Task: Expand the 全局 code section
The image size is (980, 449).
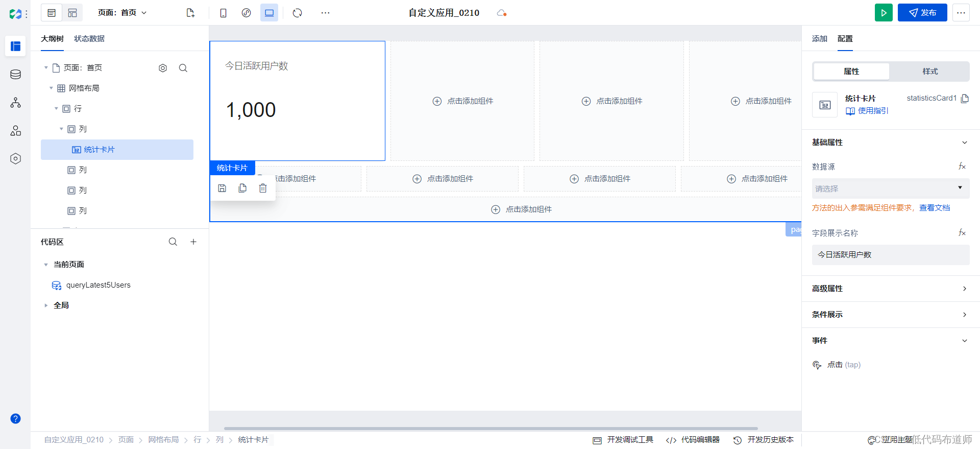Action: pyautogui.click(x=46, y=305)
